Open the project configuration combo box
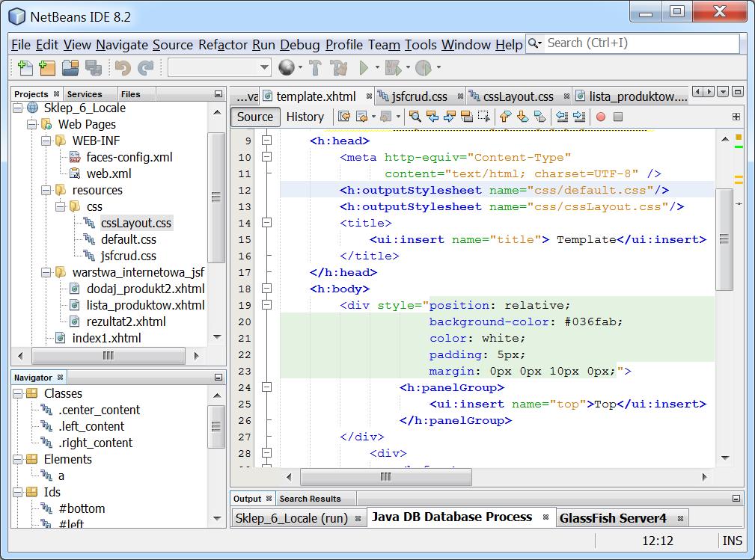Viewport: 755px width, 560px height. point(219,67)
